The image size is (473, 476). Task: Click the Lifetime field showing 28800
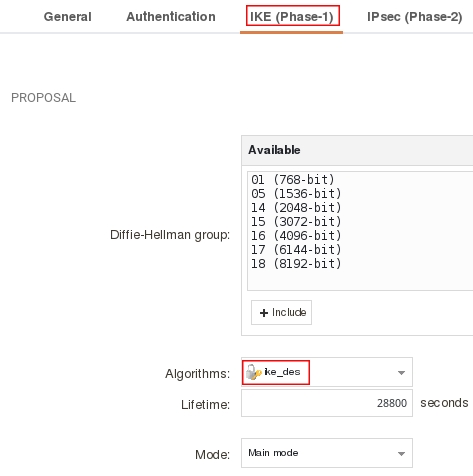tap(327, 403)
